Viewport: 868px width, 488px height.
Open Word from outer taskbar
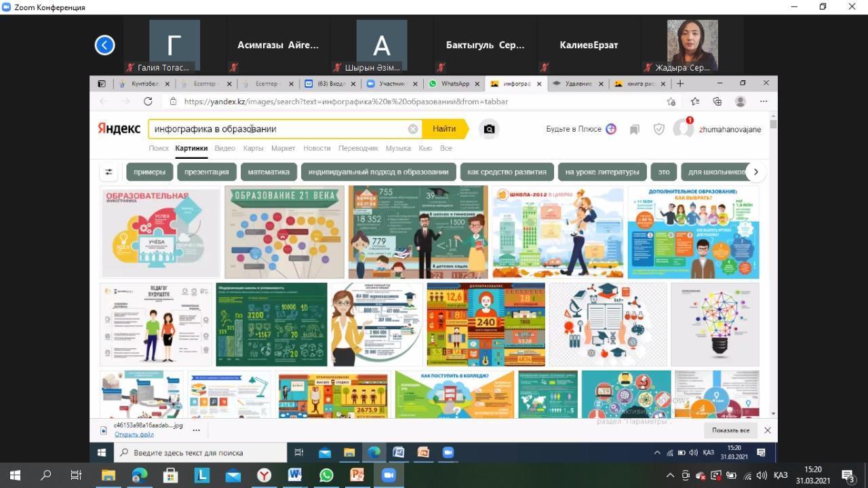pyautogui.click(x=295, y=475)
